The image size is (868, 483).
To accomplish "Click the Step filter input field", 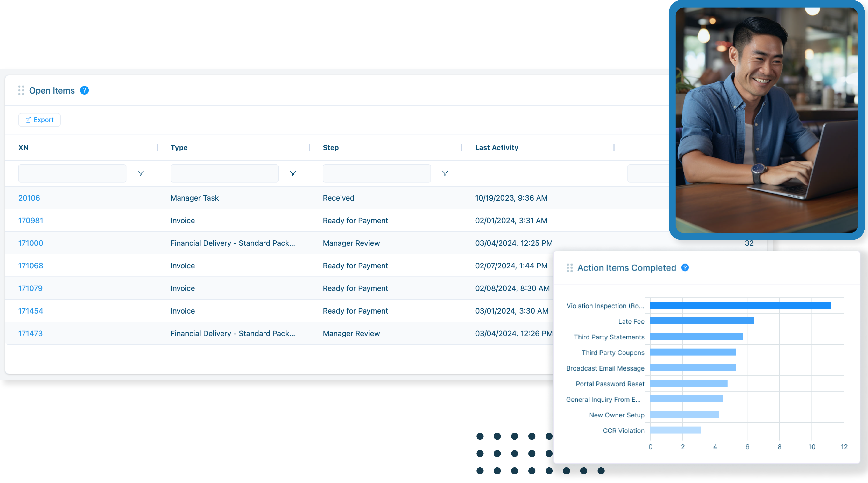I will tap(376, 173).
